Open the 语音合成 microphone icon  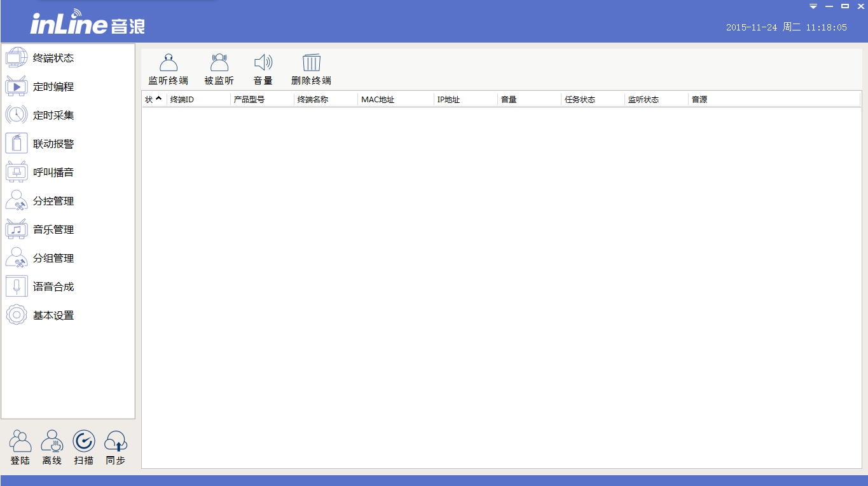pos(17,287)
